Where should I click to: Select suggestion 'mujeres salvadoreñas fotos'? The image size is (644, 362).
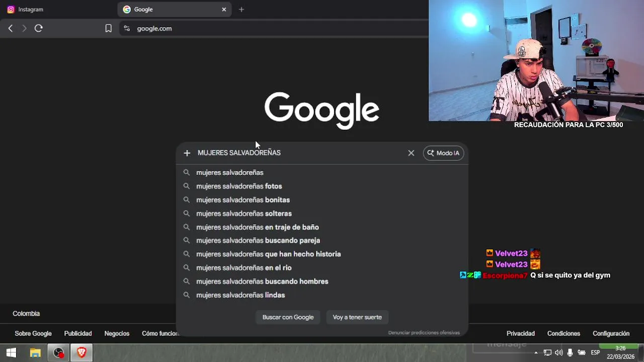tap(322, 186)
